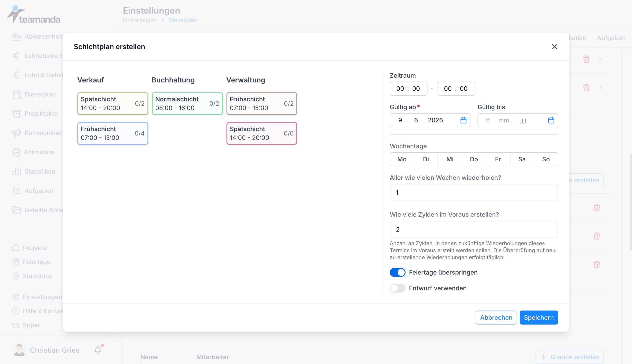The image size is (632, 364).
Task: Select Verwaltung Frühschicht 07:00 - 15:00 card
Action: (261, 103)
